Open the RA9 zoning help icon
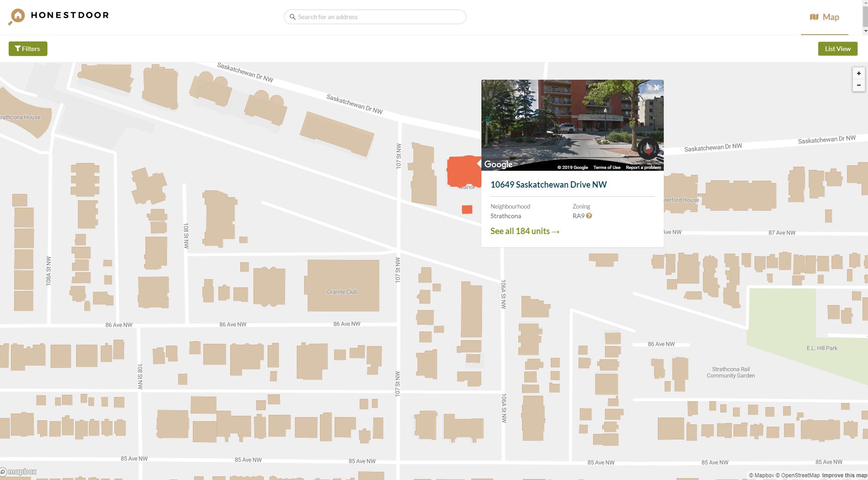 [589, 215]
